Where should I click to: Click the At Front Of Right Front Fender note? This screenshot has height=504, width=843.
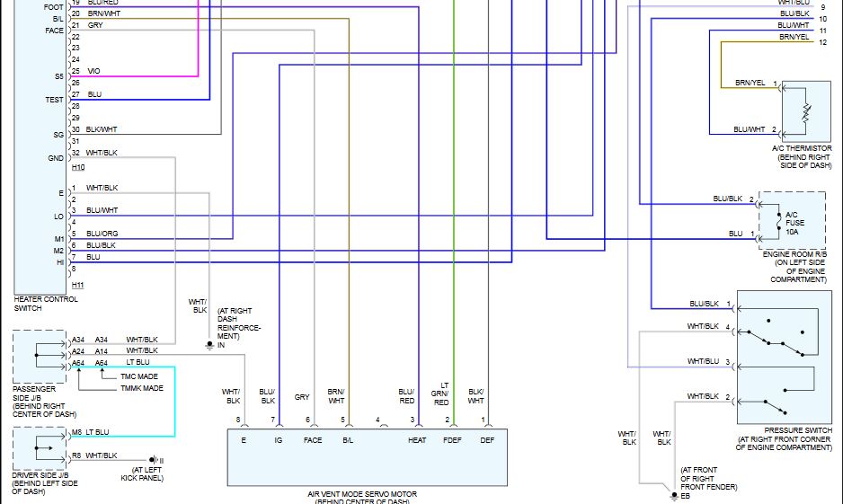(x=708, y=478)
